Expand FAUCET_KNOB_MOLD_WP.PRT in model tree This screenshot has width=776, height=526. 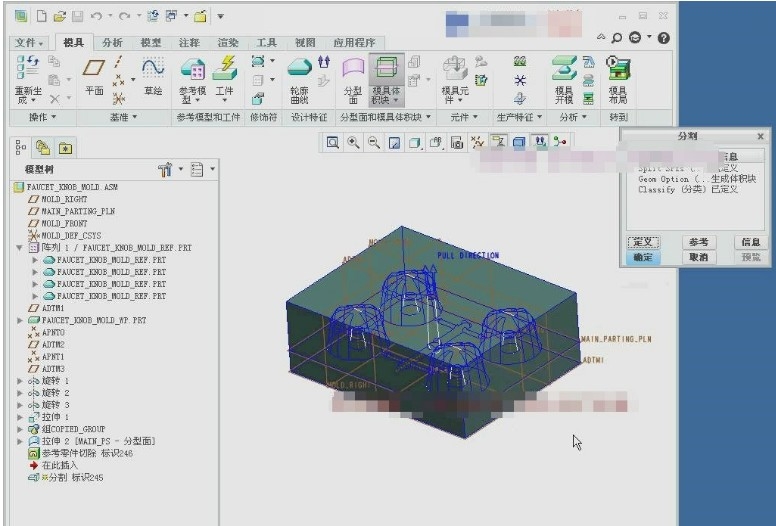pos(20,321)
